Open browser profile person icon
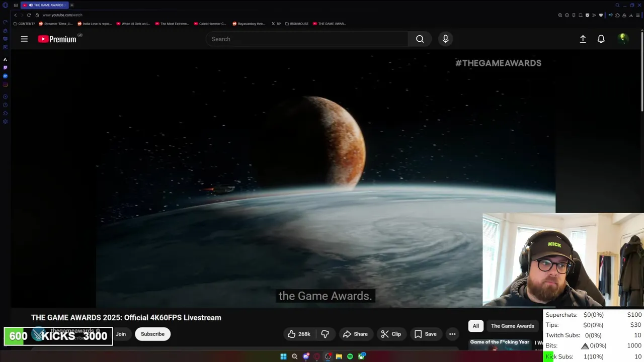Screen dimensions: 644x362 pos(624,15)
